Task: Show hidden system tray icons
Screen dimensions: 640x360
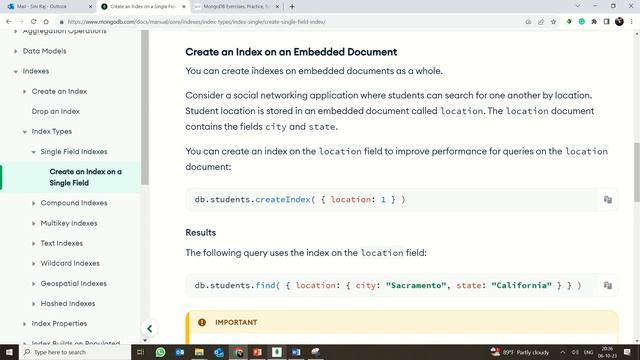Action: [x=562, y=352]
